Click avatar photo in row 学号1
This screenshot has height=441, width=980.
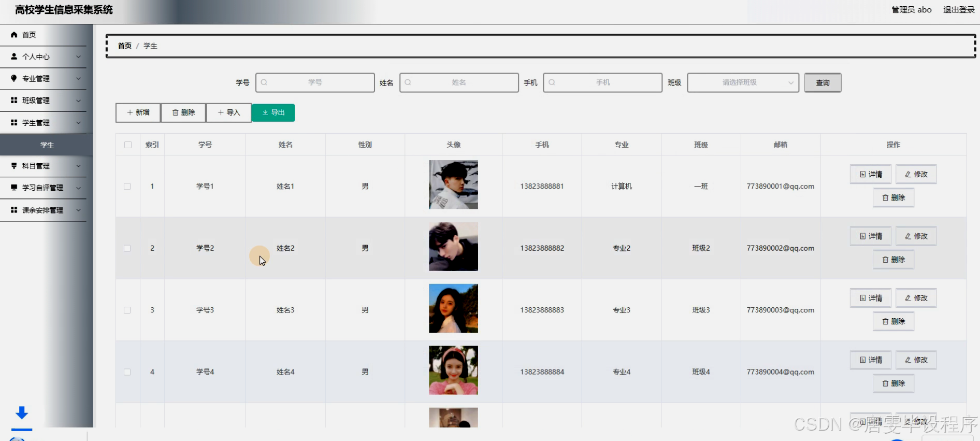pos(453,184)
